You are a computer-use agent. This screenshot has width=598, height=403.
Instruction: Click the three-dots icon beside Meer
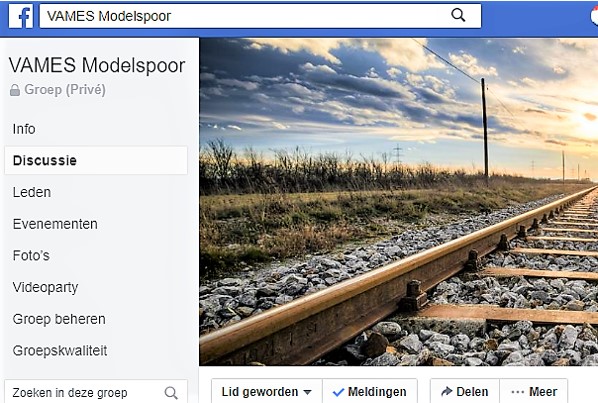tap(518, 392)
